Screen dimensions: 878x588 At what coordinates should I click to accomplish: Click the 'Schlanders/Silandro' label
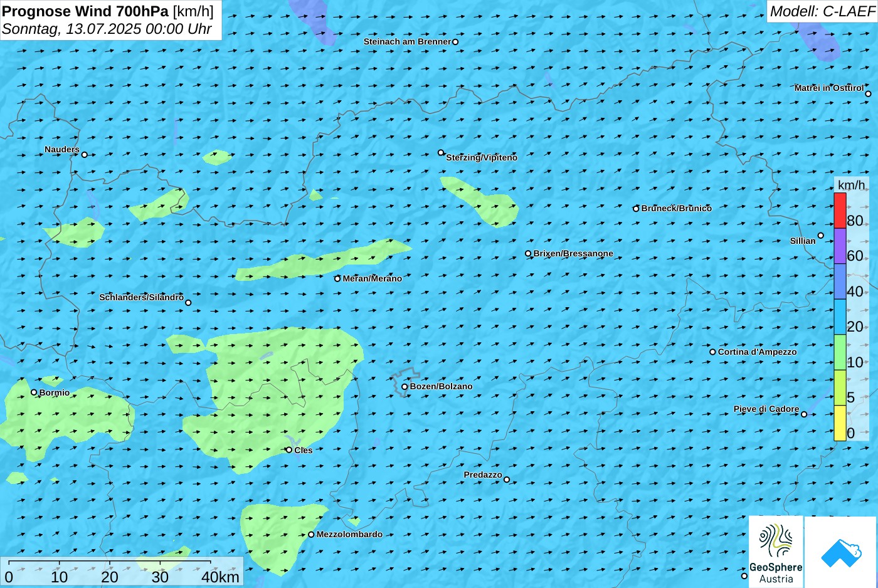tap(141, 297)
